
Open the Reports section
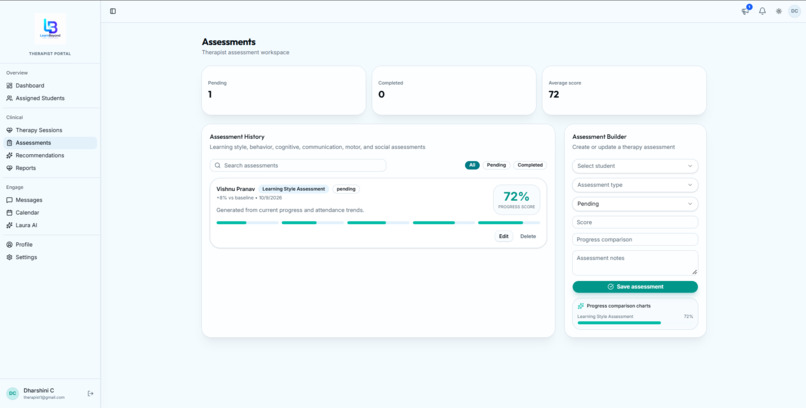pos(50,168)
